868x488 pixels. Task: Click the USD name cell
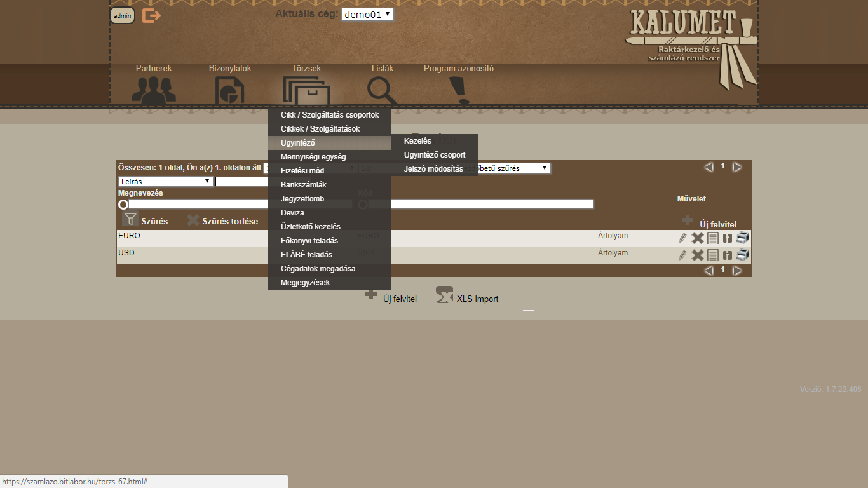[126, 253]
